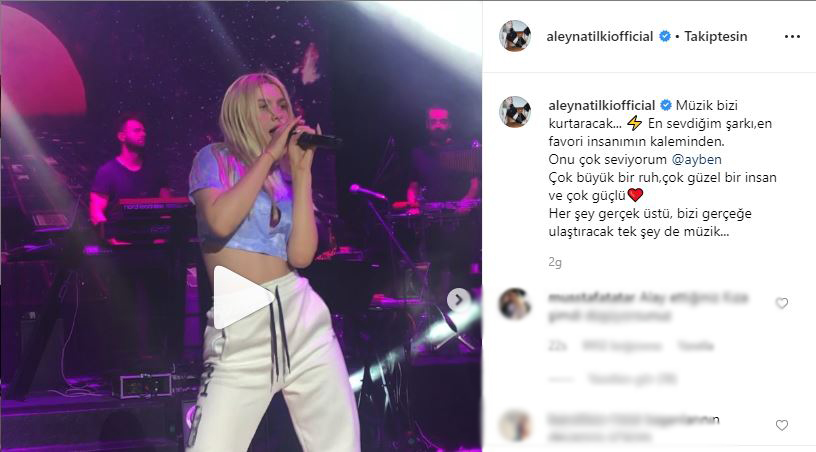Click first commenter's username
The image size is (816, 452).
[591, 298]
